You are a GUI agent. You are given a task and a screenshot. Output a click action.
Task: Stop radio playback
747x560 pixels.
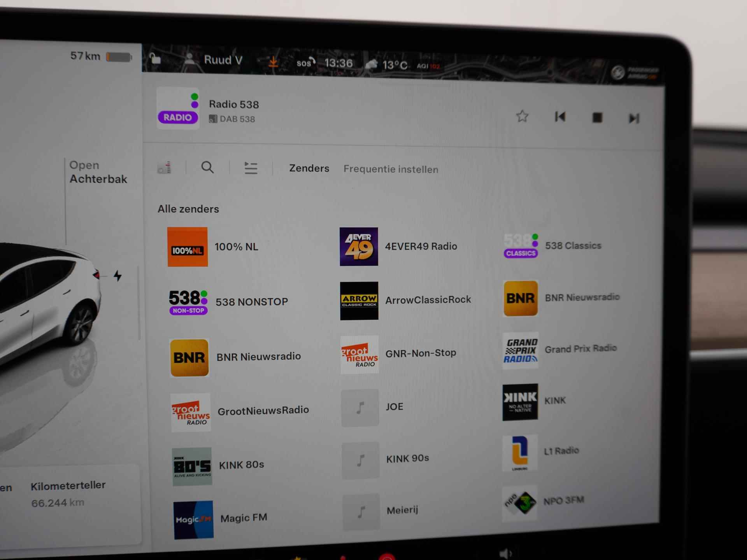coord(597,117)
